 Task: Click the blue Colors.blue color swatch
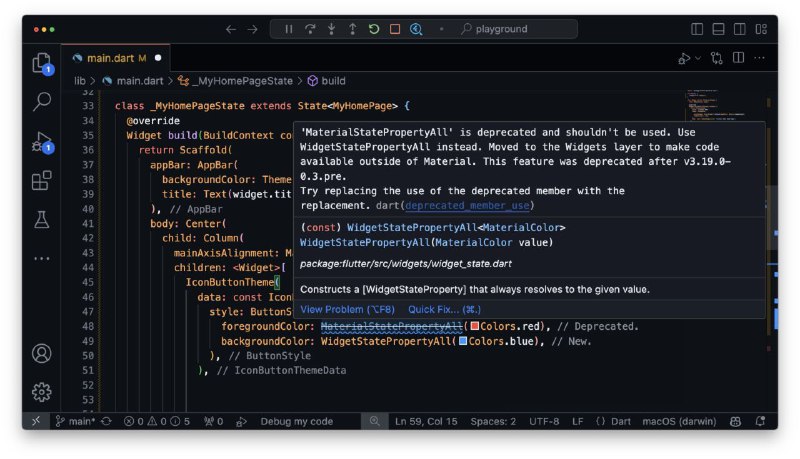[x=463, y=341]
